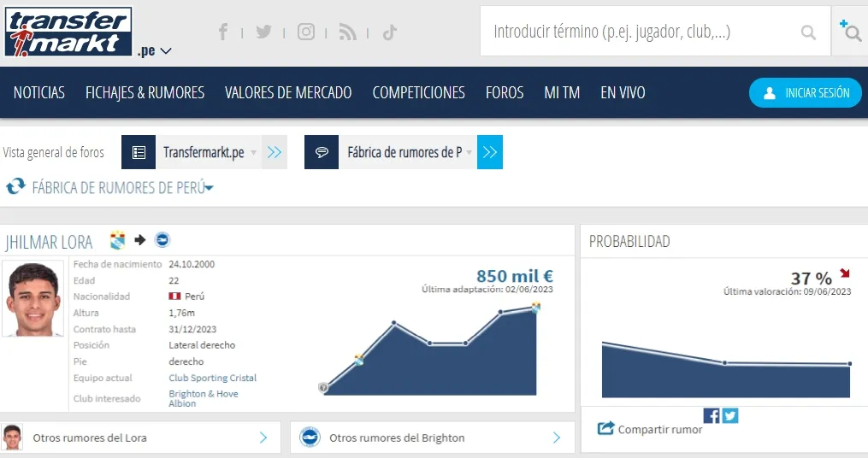
Task: Open the Fichajes & Rumores menu
Action: pos(145,92)
